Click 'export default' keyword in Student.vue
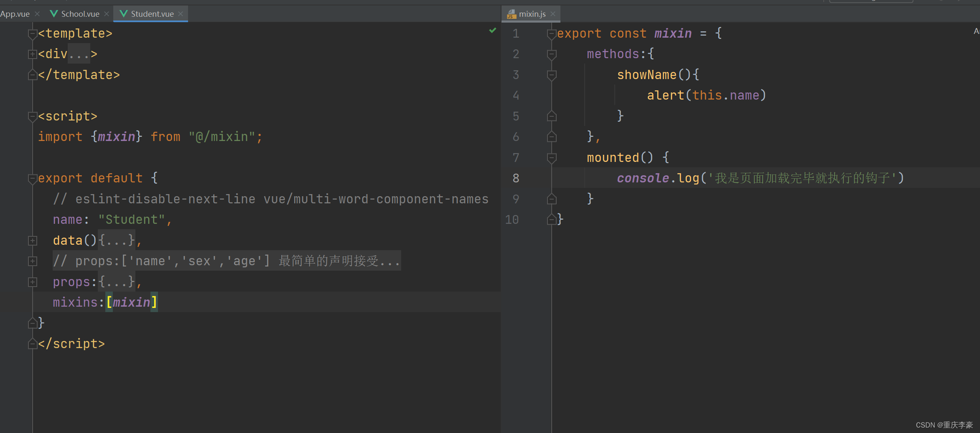This screenshot has height=433, width=980. pos(90,178)
